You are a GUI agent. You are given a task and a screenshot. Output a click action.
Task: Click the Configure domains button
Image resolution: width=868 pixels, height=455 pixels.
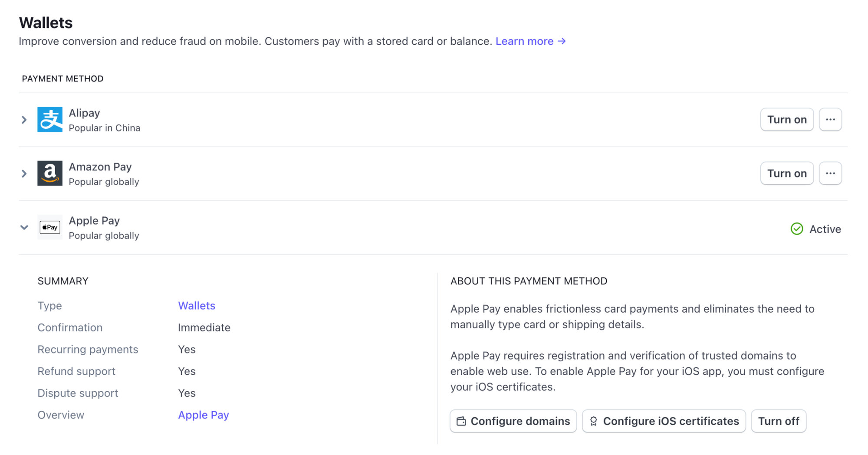(513, 421)
